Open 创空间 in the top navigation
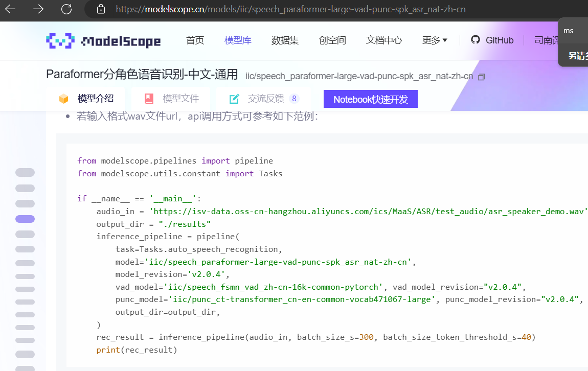The width and height of the screenshot is (588, 371). (332, 40)
